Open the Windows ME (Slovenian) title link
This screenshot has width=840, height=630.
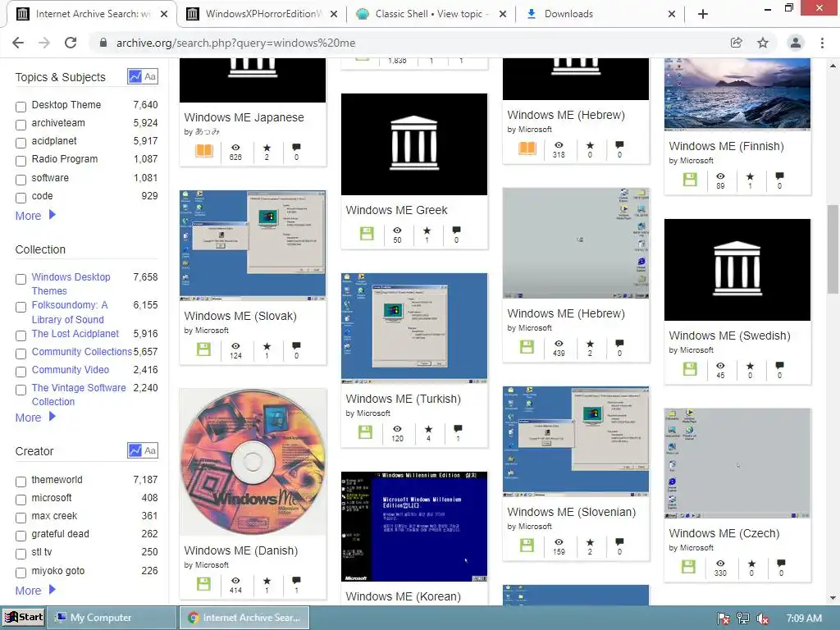click(572, 512)
